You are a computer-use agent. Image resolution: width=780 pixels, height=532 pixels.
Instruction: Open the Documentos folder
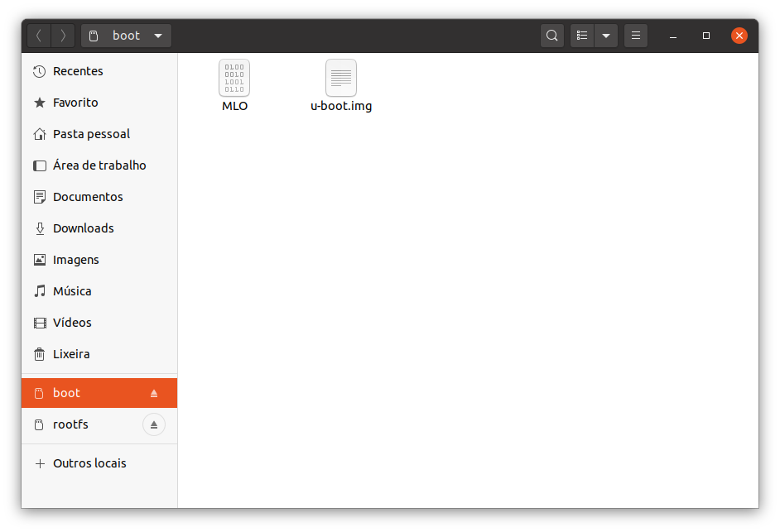[x=99, y=197]
